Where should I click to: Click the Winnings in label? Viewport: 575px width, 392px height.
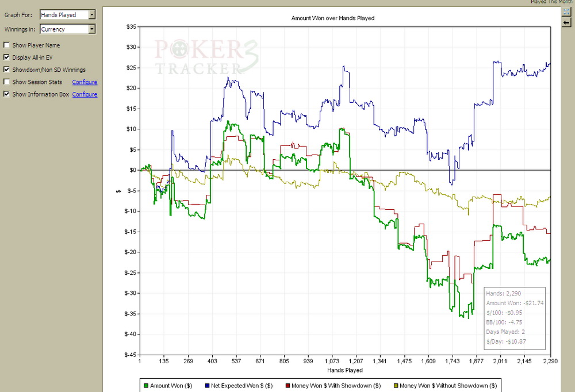pos(20,29)
